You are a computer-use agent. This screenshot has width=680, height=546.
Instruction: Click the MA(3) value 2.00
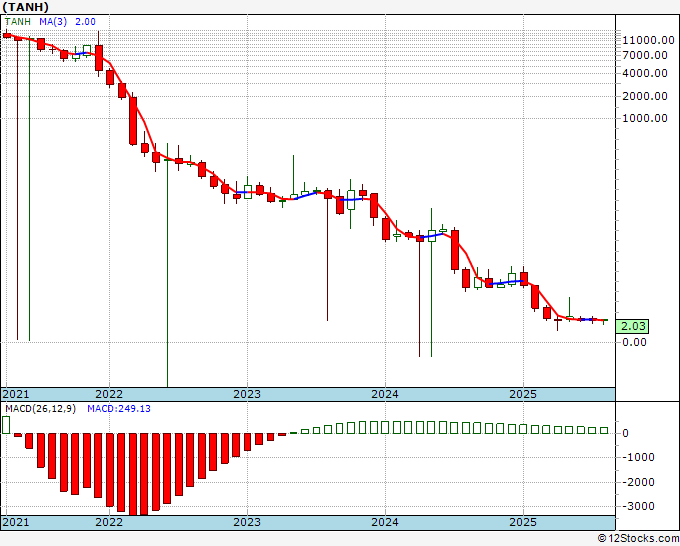[x=85, y=22]
